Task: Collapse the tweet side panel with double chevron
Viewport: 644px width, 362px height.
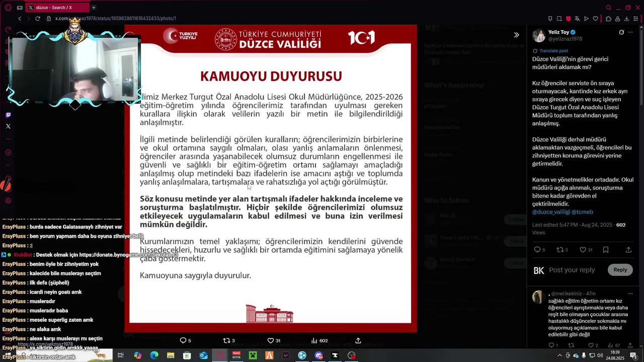Action: click(x=516, y=35)
